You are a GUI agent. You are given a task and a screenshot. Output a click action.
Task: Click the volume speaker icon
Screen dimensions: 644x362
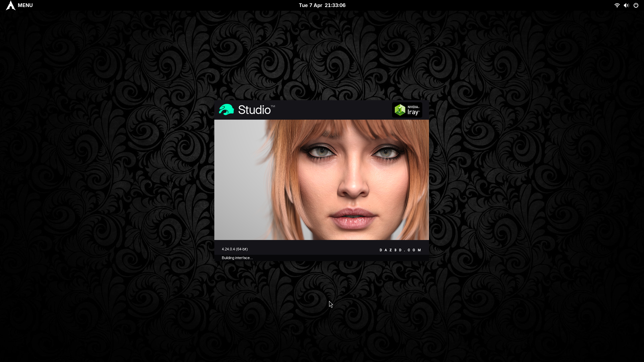(x=626, y=5)
